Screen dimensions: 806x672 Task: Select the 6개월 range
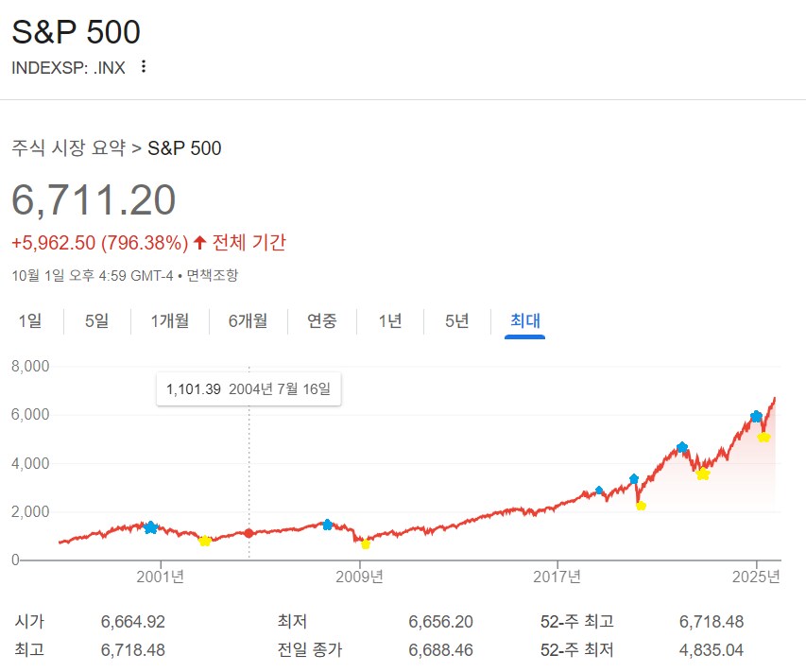coord(248,321)
